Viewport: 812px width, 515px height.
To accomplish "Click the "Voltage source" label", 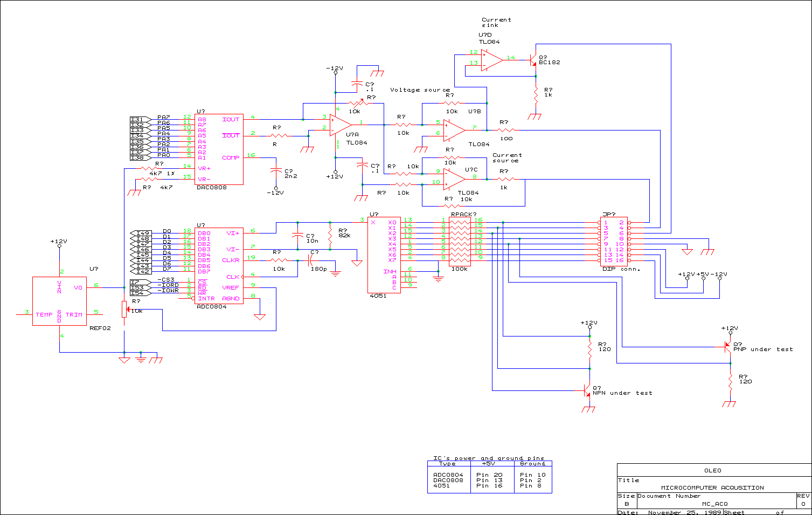I will coord(420,90).
